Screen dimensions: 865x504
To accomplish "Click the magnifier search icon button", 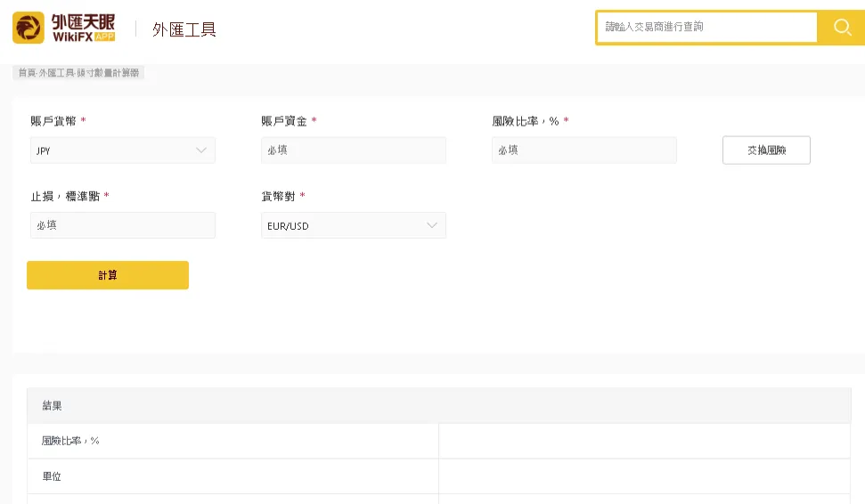I will point(842,27).
